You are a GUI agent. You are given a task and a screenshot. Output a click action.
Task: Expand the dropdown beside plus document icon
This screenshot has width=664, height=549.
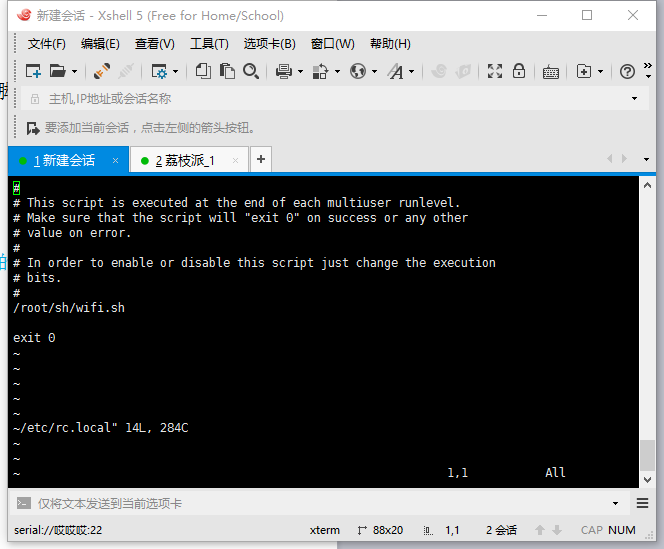600,71
